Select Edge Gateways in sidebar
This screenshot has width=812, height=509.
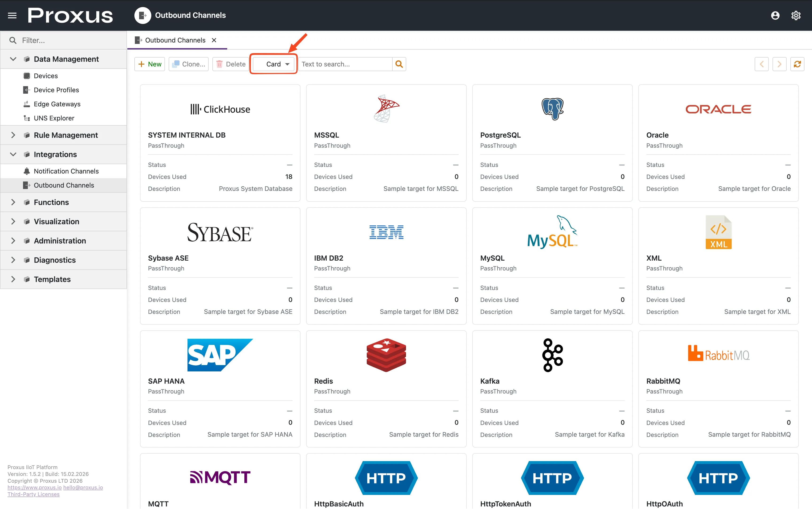[x=57, y=104]
